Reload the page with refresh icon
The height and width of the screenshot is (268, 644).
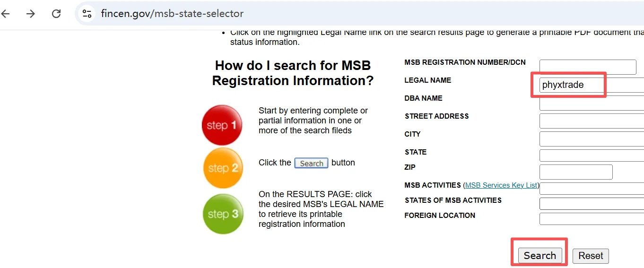pyautogui.click(x=56, y=14)
